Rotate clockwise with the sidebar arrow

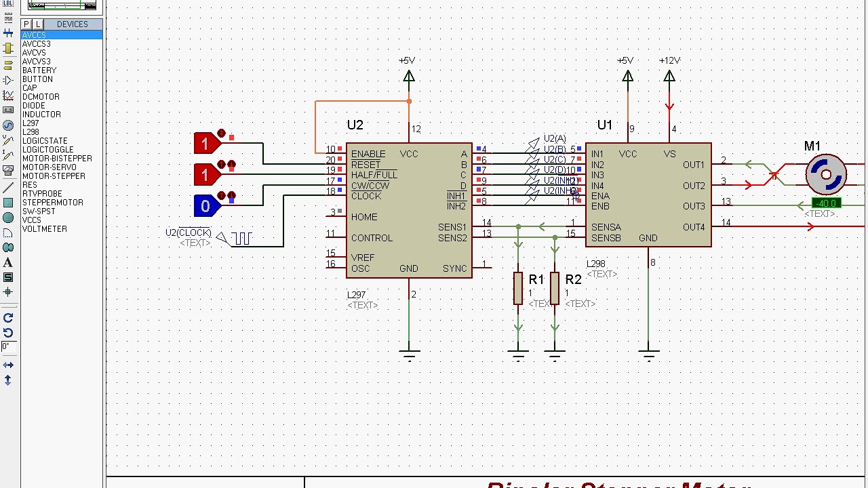8,318
